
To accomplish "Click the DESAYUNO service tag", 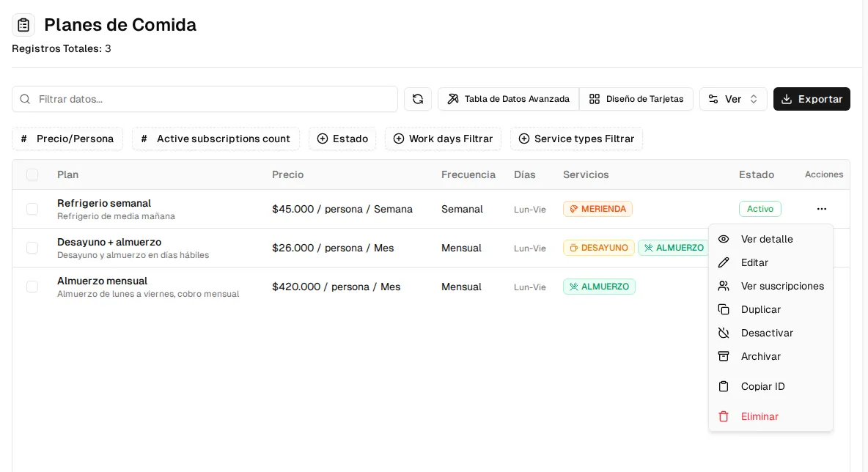I will (x=598, y=248).
